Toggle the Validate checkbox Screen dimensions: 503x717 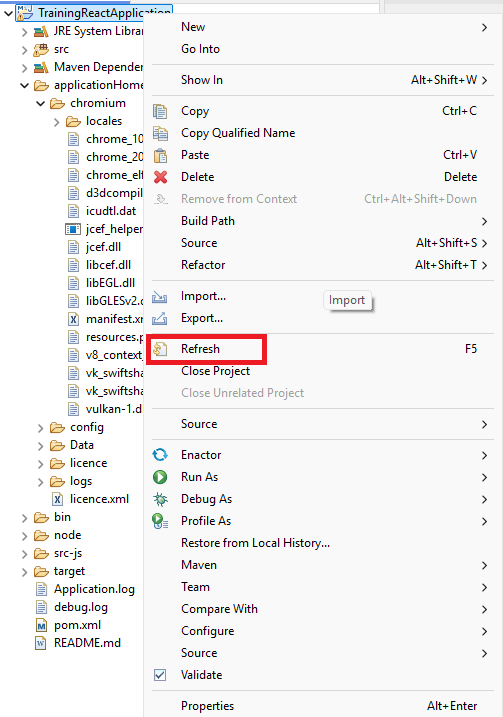point(160,675)
